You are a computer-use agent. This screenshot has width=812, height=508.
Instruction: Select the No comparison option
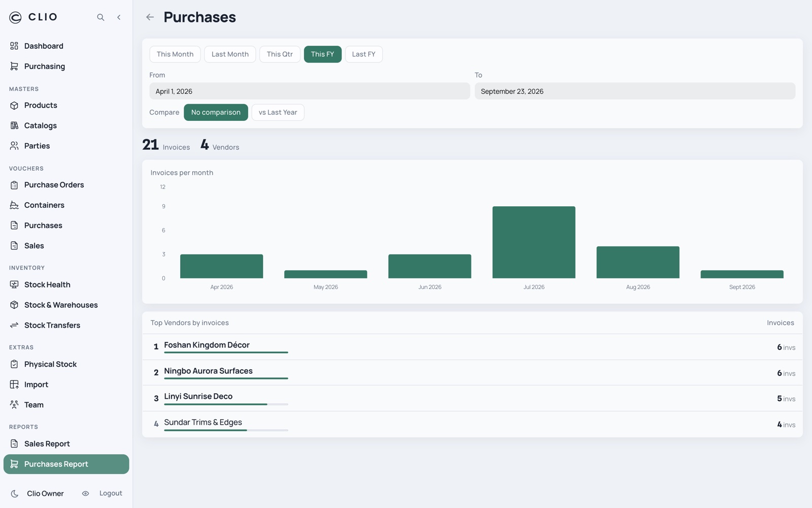(216, 112)
